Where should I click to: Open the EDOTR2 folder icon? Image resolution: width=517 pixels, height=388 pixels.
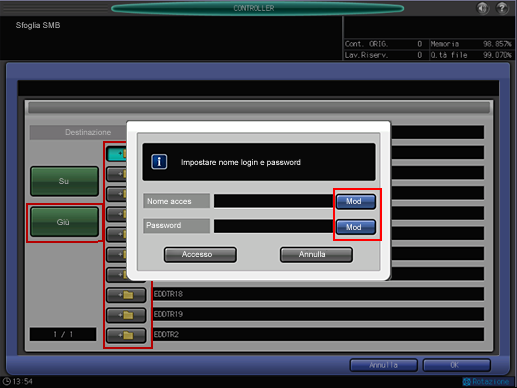[x=126, y=335]
